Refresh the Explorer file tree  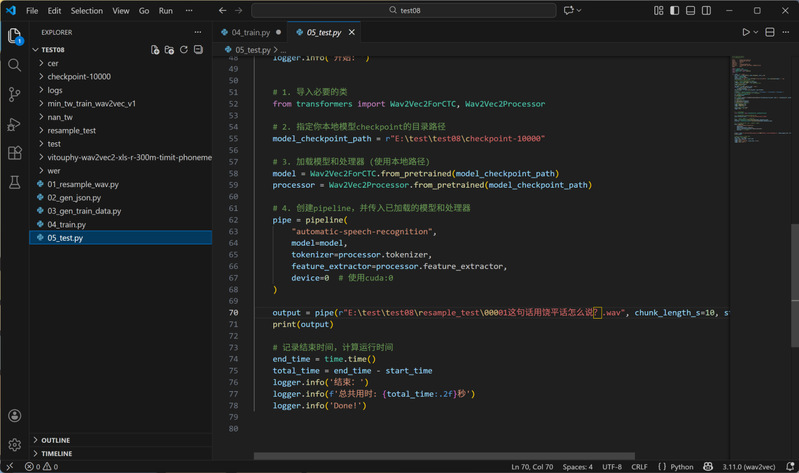(184, 49)
